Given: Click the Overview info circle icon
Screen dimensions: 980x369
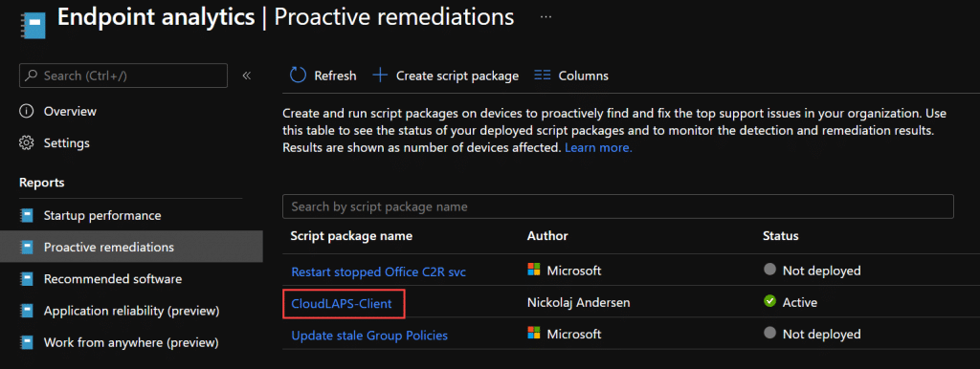Looking at the screenshot, I should pyautogui.click(x=26, y=111).
